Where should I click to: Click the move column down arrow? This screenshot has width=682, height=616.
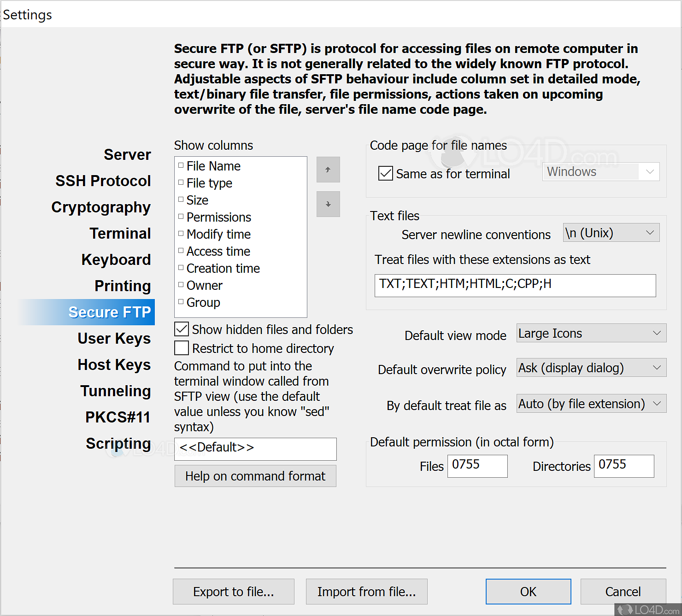click(328, 204)
